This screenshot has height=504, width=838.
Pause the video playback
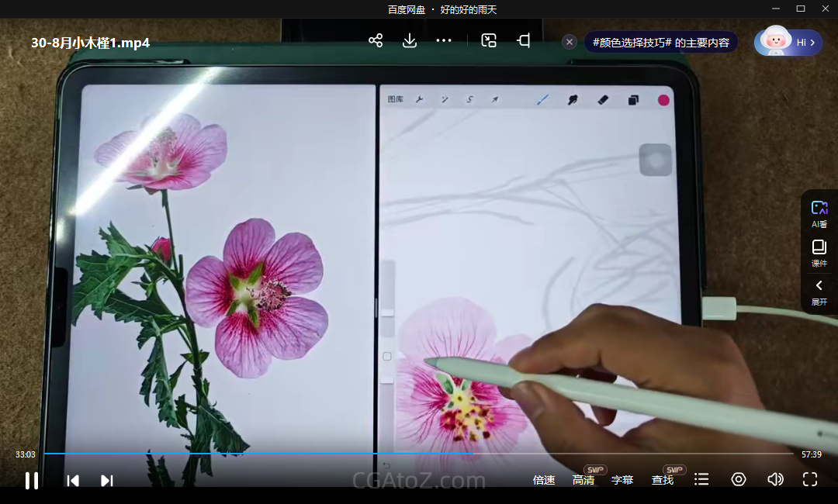tap(32, 480)
